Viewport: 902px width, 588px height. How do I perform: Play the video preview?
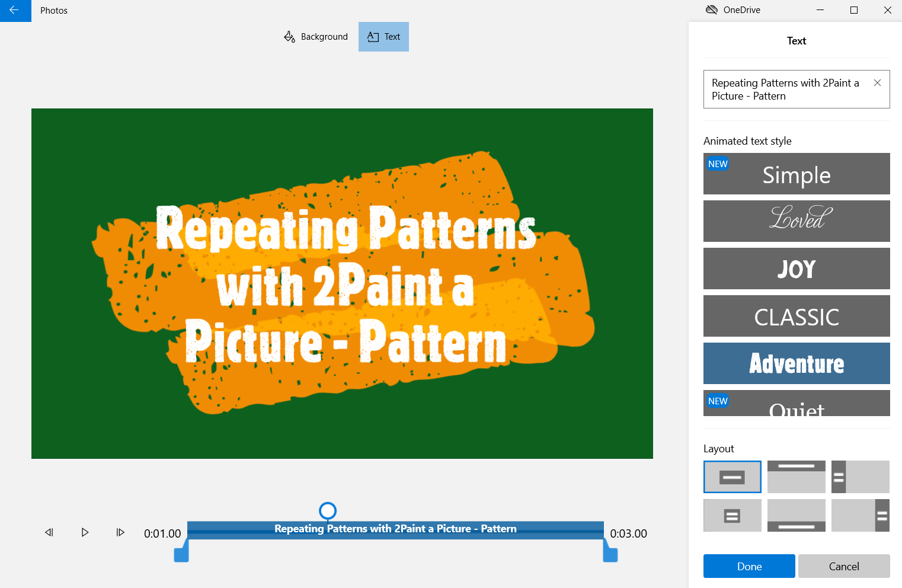pos(85,532)
